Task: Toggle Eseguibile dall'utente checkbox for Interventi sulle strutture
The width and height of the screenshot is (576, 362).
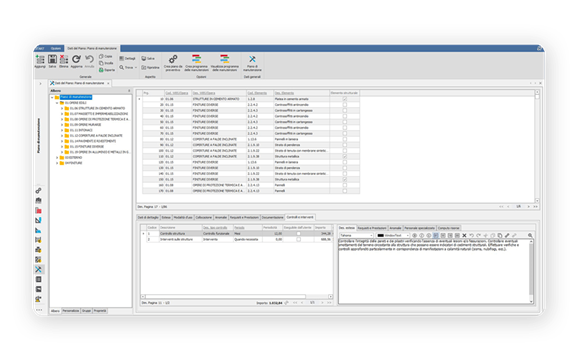Action: 298,239
